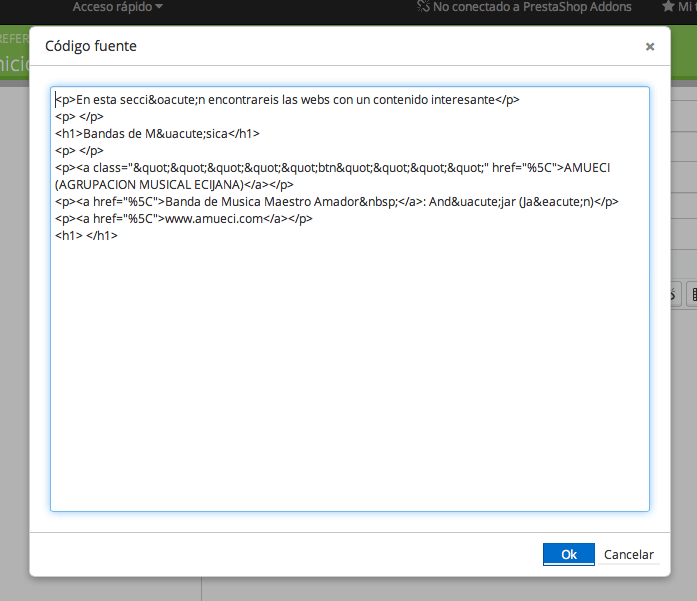Click the text 'Banda de Musica Maestro Amador' in the code
Image resolution: width=697 pixels, height=601 pixels.
[262, 202]
